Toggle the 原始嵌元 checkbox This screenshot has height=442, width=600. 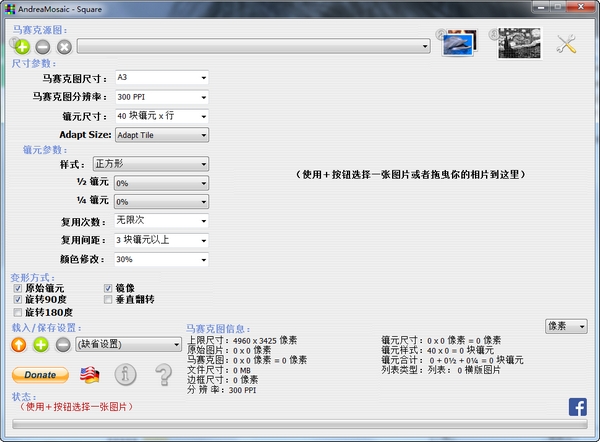(x=17, y=288)
